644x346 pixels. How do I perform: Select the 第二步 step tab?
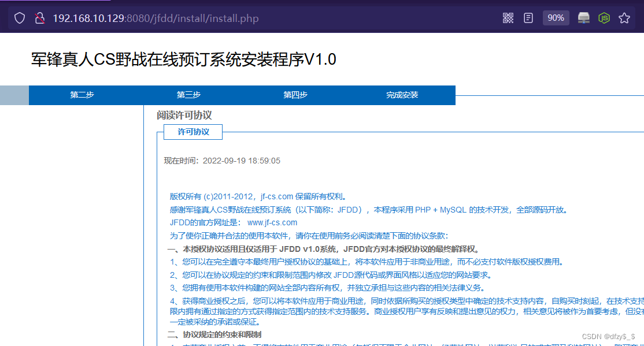[82, 95]
